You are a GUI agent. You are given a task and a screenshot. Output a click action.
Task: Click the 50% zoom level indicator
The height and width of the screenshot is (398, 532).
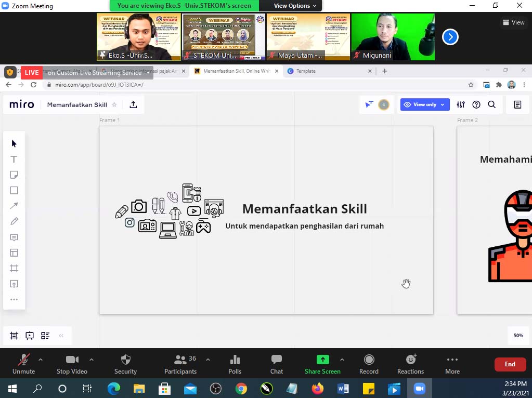click(x=518, y=335)
